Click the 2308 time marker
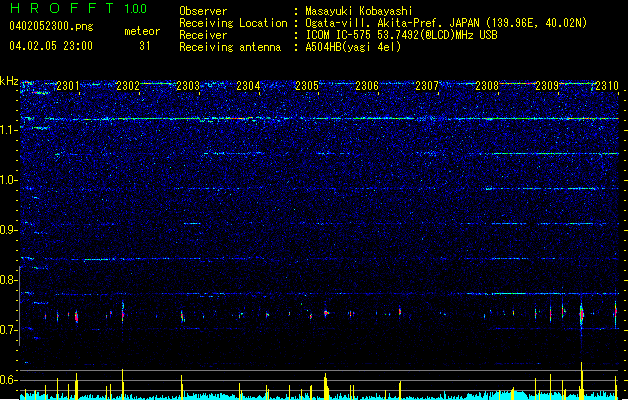The image size is (629, 400). pos(487,86)
